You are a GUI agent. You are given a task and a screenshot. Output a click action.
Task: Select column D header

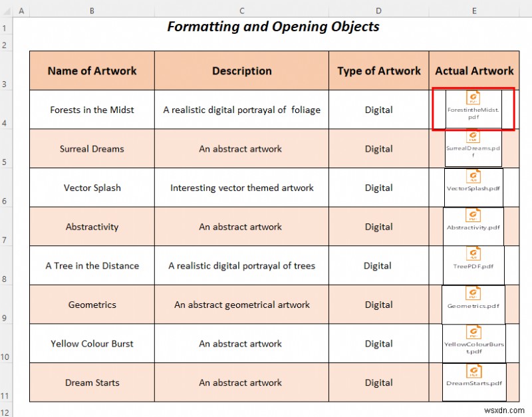pos(378,11)
